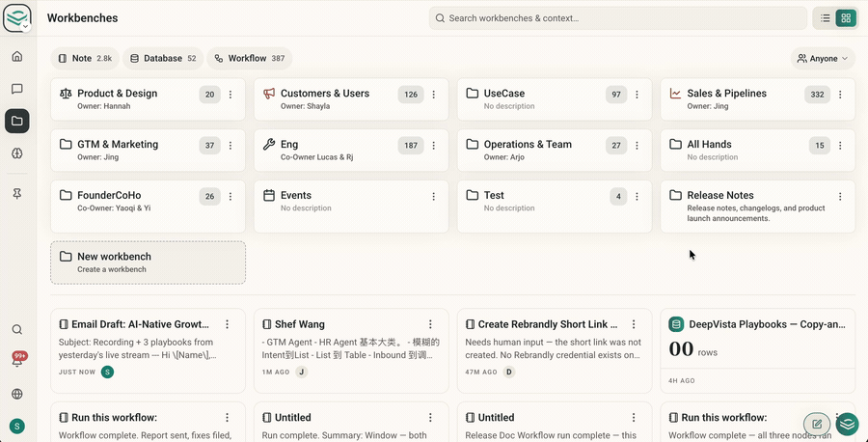
Task: Switch to grid view
Action: click(x=845, y=18)
